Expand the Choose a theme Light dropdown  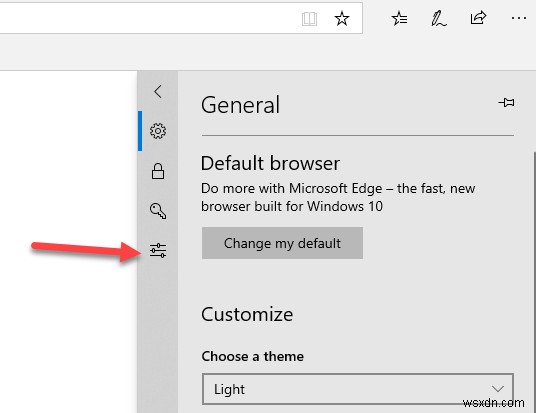pyautogui.click(x=358, y=389)
